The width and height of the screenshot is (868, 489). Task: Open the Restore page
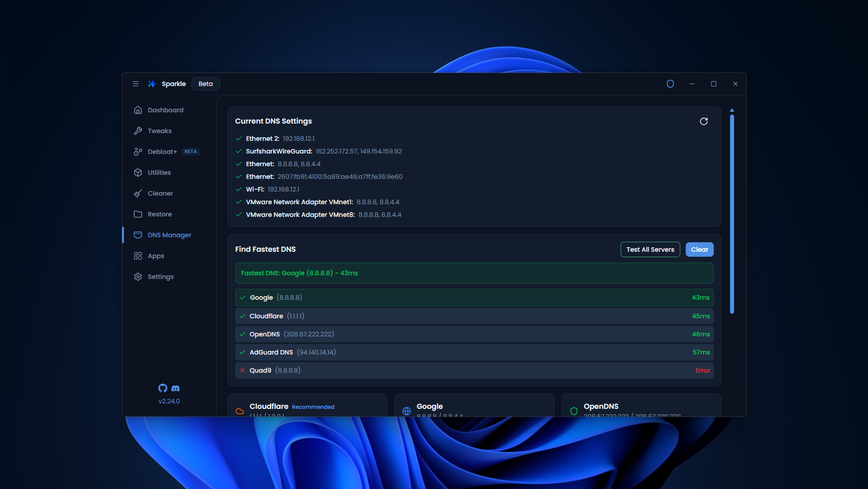pyautogui.click(x=160, y=214)
